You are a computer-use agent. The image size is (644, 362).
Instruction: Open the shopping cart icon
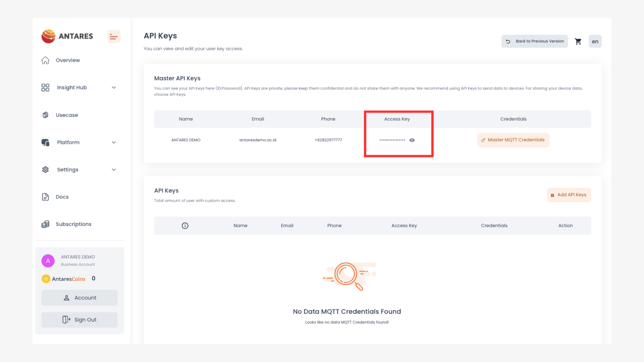[578, 42]
